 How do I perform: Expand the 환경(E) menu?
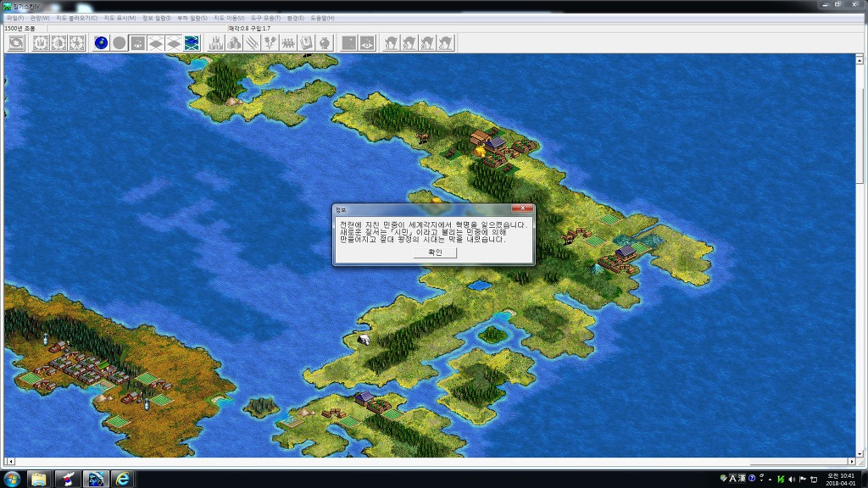coord(295,18)
